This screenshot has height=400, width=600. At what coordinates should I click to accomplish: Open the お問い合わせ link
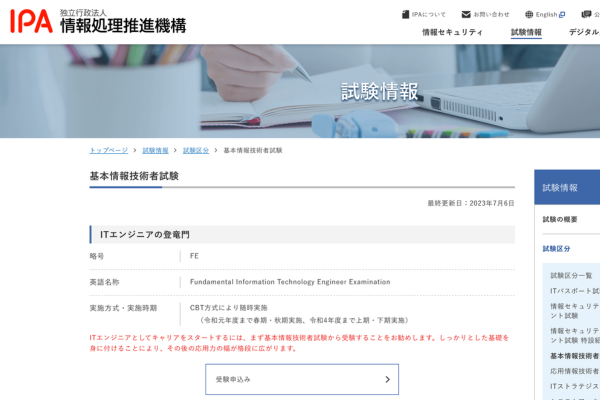pyautogui.click(x=491, y=15)
